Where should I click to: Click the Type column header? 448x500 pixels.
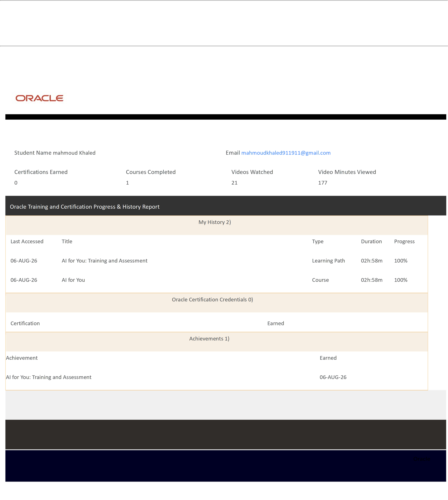pos(318,241)
